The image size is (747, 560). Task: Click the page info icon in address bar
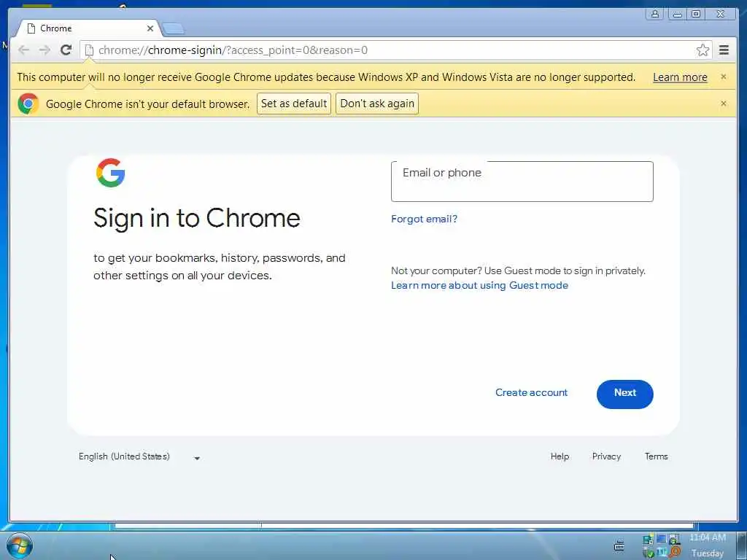coord(88,50)
